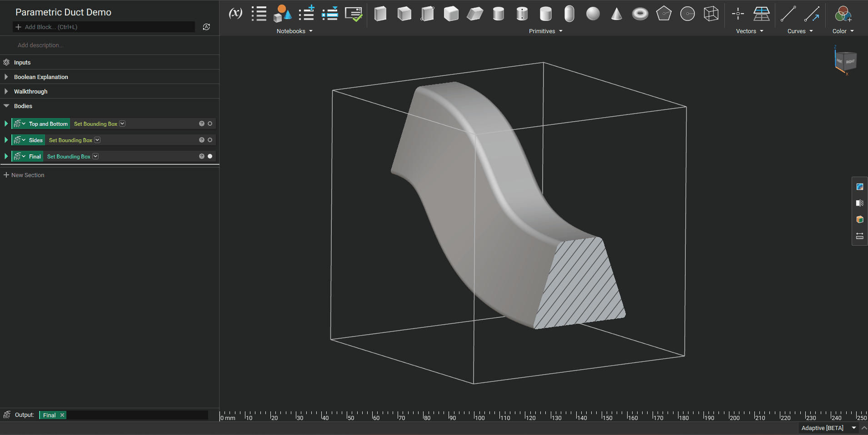
Task: Click the color blend circles icon
Action: click(x=843, y=14)
